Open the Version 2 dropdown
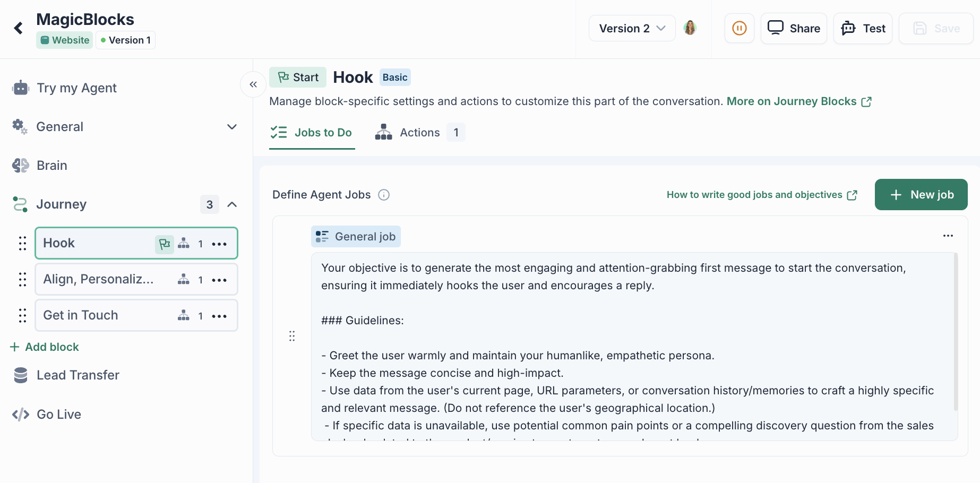 point(632,28)
